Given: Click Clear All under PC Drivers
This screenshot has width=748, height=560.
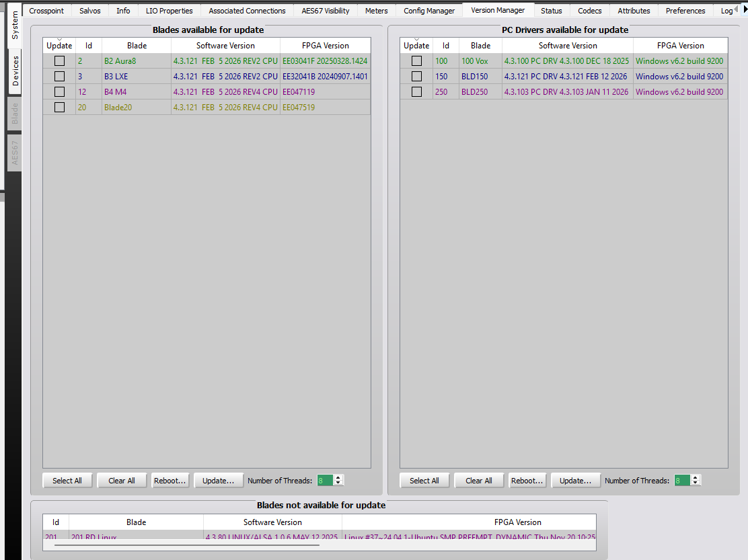Looking at the screenshot, I should [479, 481].
